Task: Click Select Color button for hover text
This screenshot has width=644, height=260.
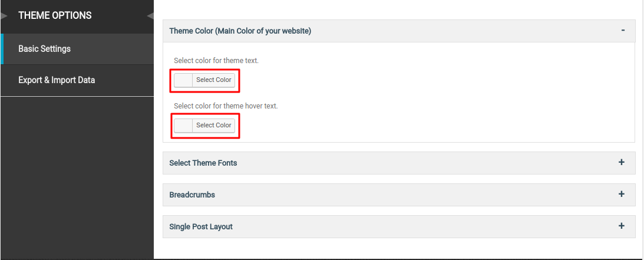Action: 213,125
